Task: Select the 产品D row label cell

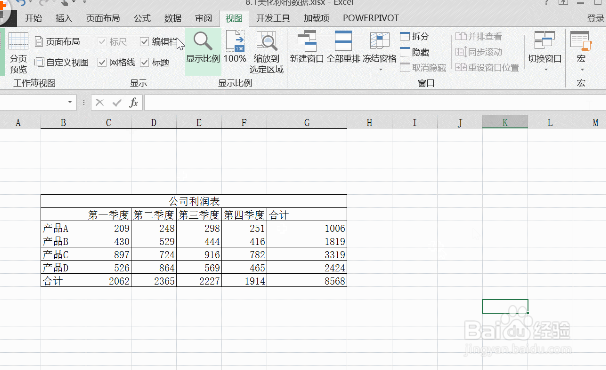Action: click(63, 268)
